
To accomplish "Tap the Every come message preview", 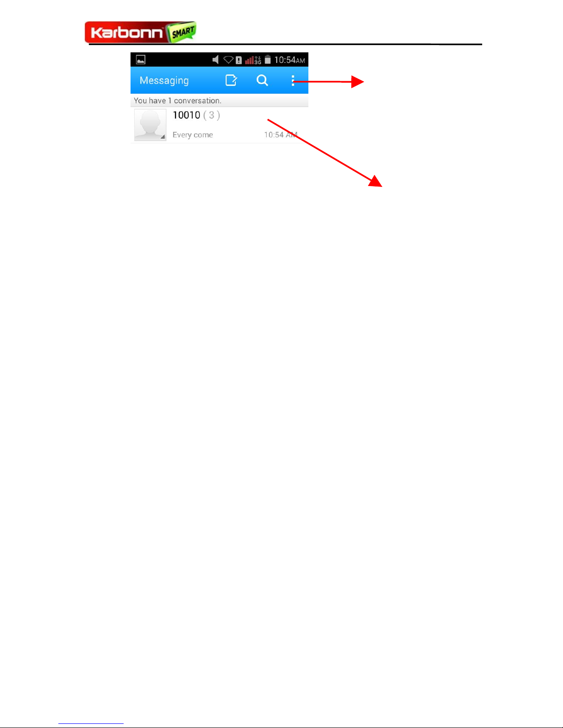I will [193, 135].
